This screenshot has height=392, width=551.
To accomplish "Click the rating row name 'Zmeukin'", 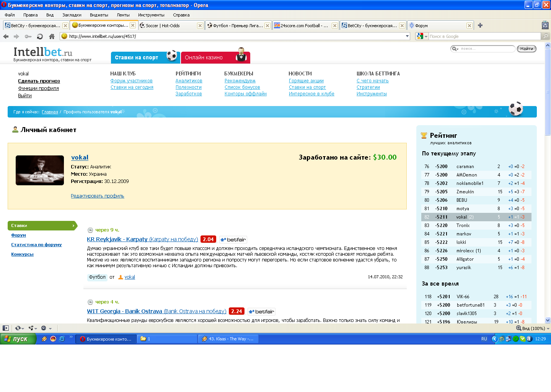I will click(465, 192).
